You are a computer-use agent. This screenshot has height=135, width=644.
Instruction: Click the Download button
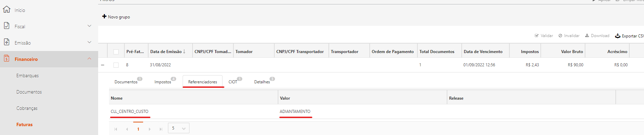click(597, 36)
